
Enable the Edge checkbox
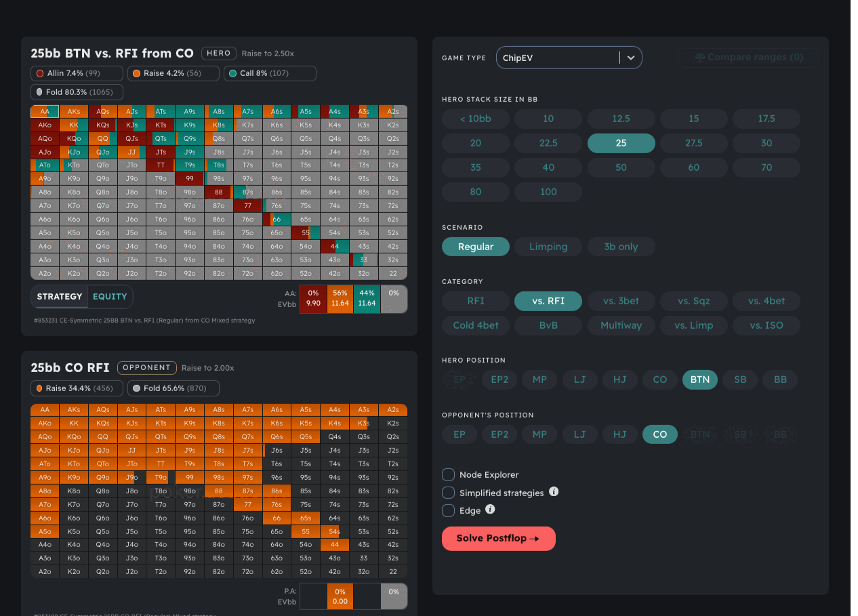point(447,510)
